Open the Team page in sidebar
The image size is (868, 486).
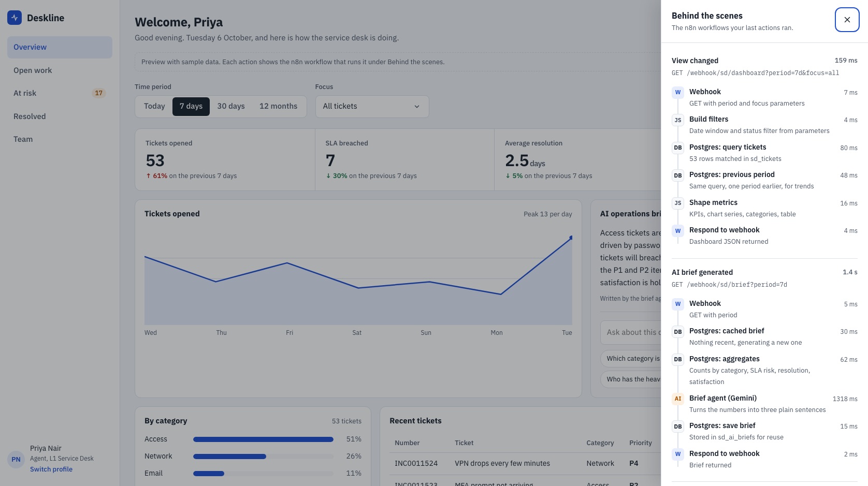(x=60, y=139)
